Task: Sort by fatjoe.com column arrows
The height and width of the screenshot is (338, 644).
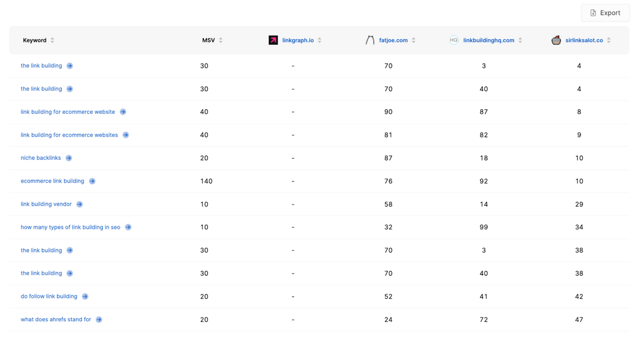Action: (x=413, y=40)
